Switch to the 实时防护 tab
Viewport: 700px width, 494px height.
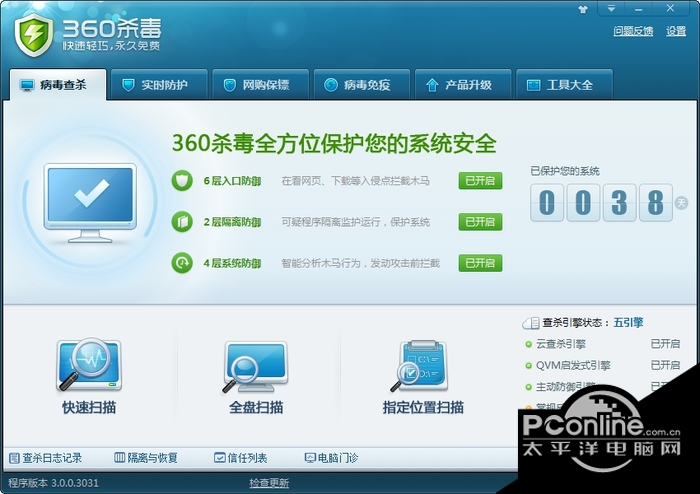point(159,84)
